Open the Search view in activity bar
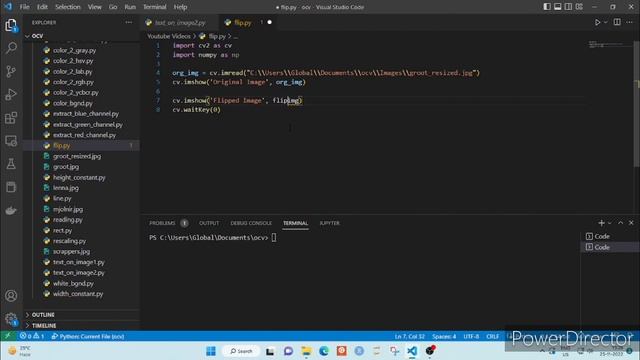This screenshot has width=640, height=360. pyautogui.click(x=11, y=48)
